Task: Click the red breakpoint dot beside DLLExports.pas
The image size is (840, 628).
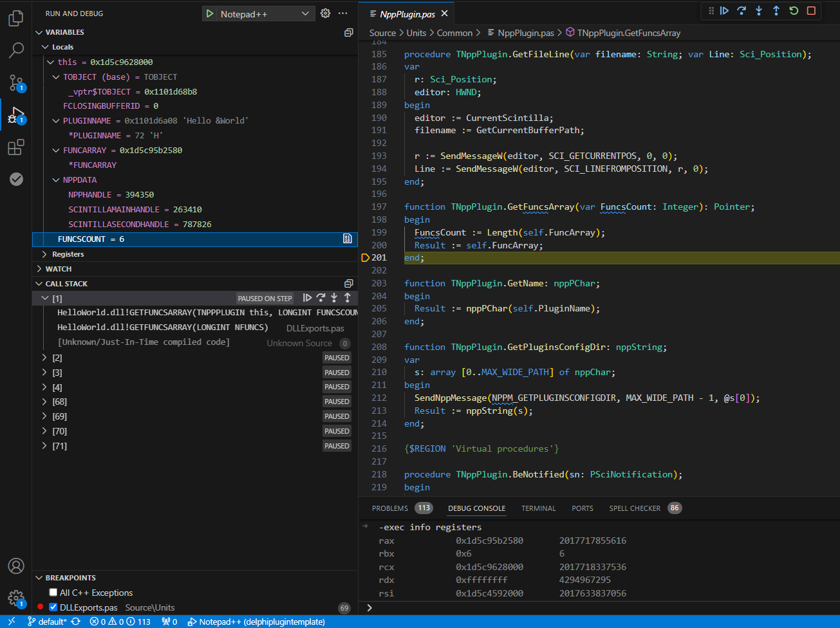Action: pyautogui.click(x=40, y=607)
